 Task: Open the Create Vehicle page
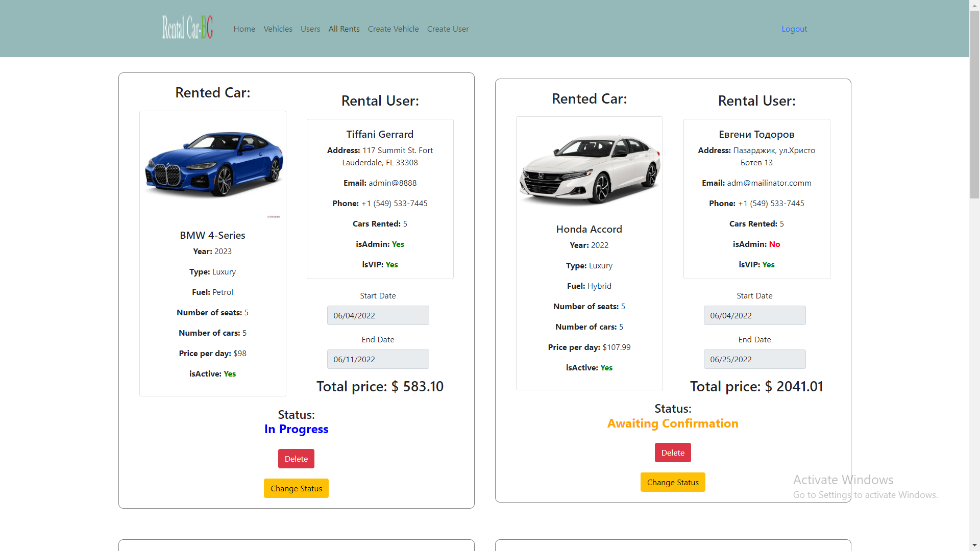(x=393, y=29)
